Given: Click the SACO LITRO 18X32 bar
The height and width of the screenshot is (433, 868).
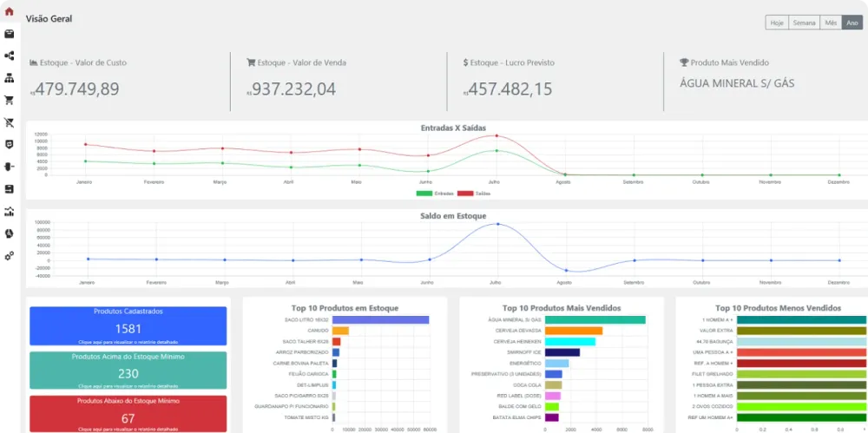Looking at the screenshot, I should 380,320.
